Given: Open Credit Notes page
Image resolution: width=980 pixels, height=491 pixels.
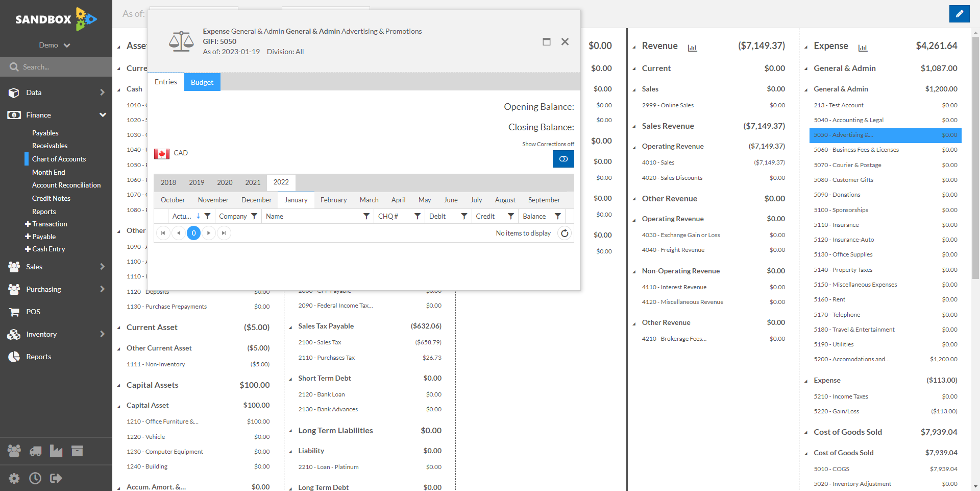Looking at the screenshot, I should pyautogui.click(x=51, y=198).
